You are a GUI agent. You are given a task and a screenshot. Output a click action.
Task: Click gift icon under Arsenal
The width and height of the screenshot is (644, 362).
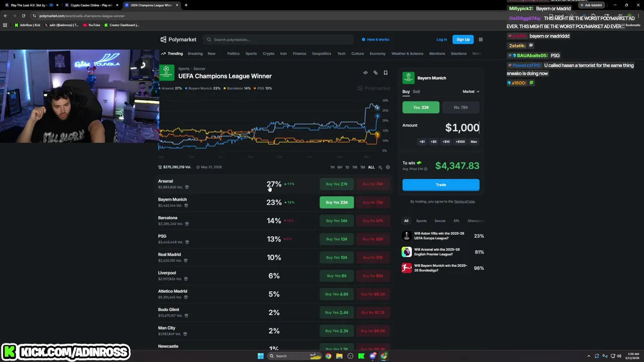click(187, 187)
